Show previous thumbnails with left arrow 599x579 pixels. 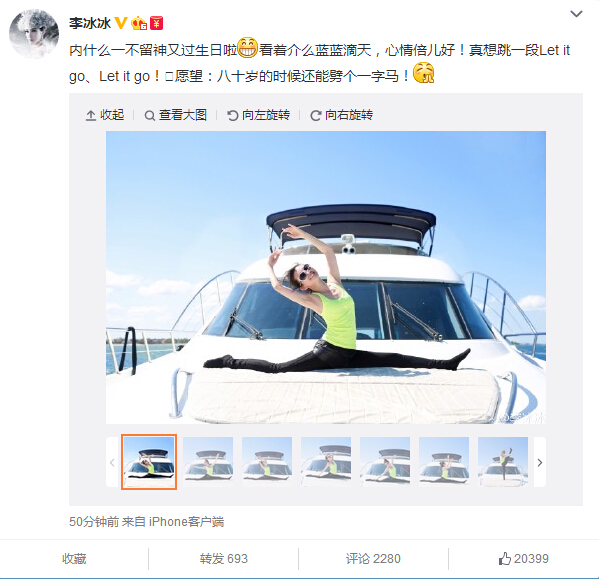[x=112, y=463]
